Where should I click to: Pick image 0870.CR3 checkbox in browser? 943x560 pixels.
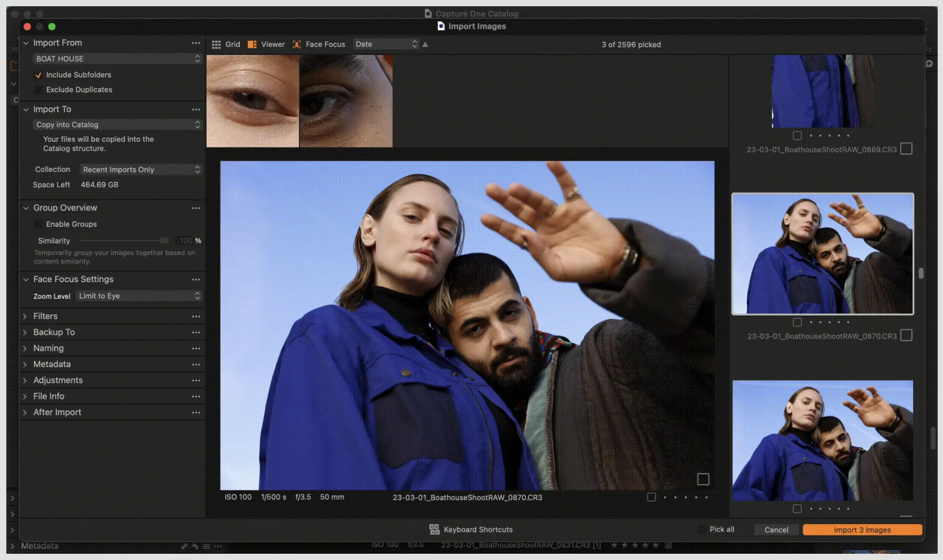click(x=906, y=335)
